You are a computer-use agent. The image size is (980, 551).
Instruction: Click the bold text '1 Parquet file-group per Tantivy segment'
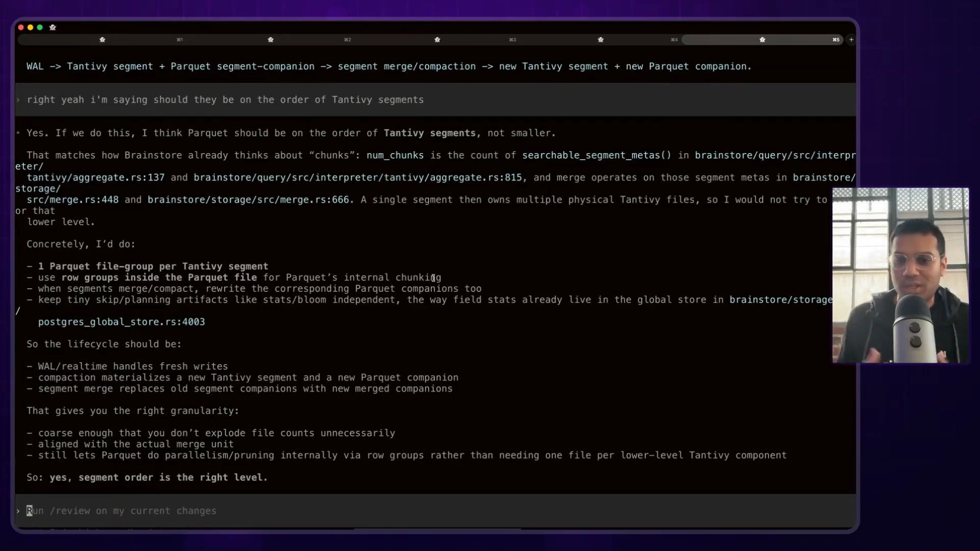coord(153,266)
